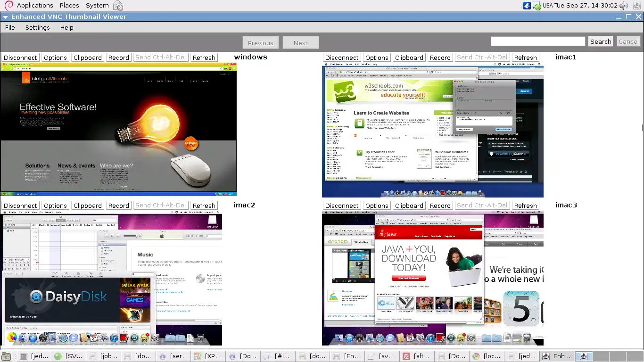Image resolution: width=644 pixels, height=362 pixels.
Task: Select the first workspace in the workspace switcher
Action: tap(584, 356)
